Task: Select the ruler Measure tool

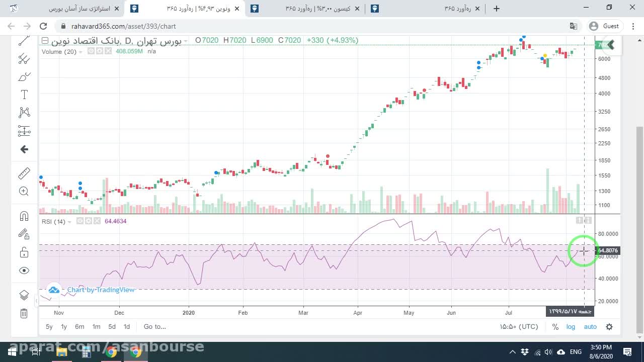Action: tap(24, 173)
